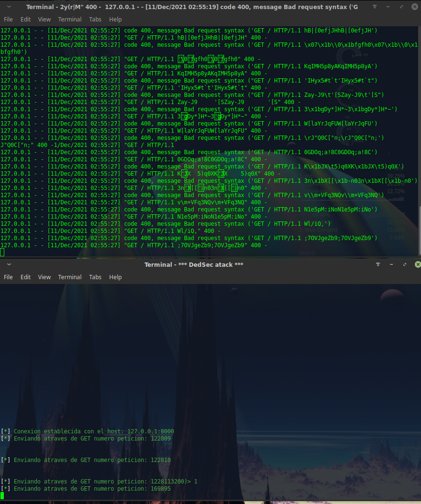
Task: Maximize the DedSec atack terminal
Action: (x=405, y=264)
